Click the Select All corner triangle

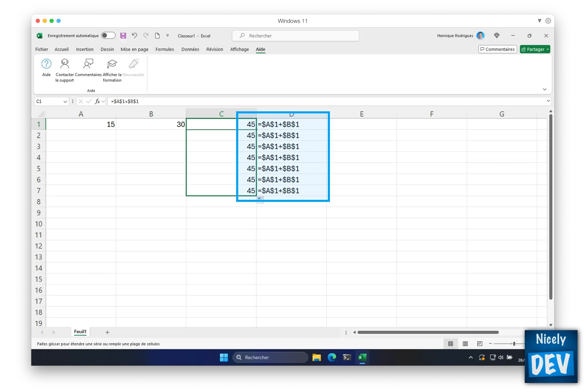[x=41, y=114]
